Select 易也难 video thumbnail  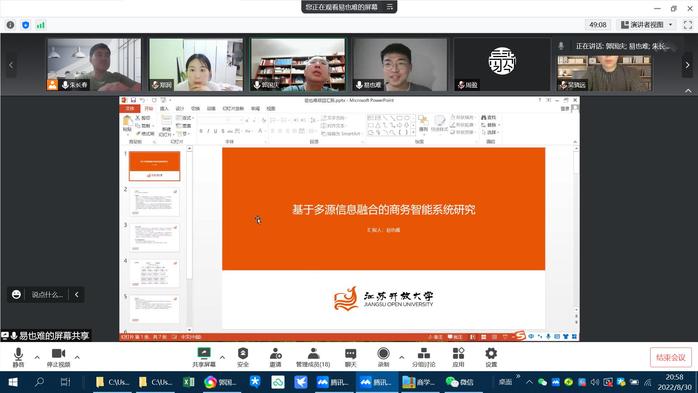(400, 65)
